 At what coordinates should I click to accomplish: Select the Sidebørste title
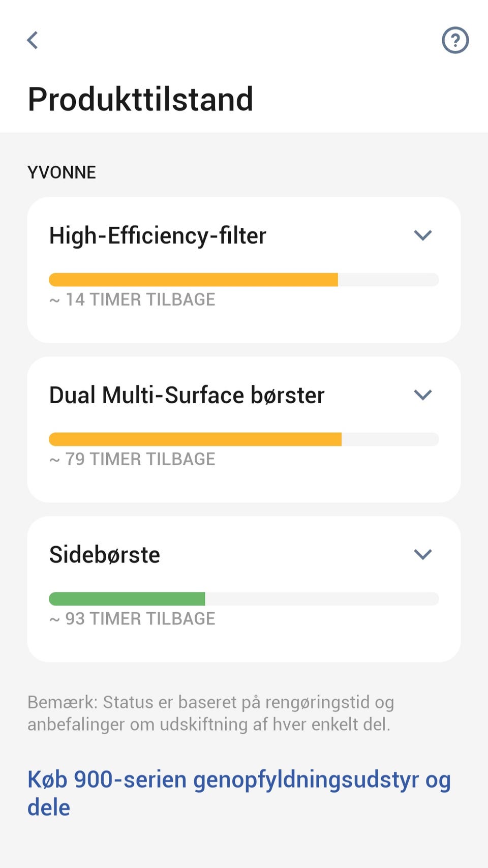[105, 555]
